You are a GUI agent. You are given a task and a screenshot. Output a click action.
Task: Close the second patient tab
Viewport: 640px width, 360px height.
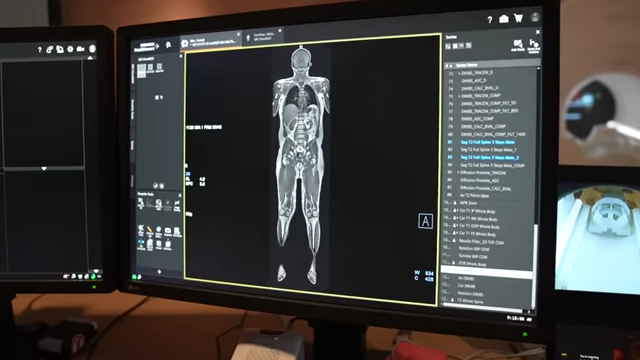point(280,31)
